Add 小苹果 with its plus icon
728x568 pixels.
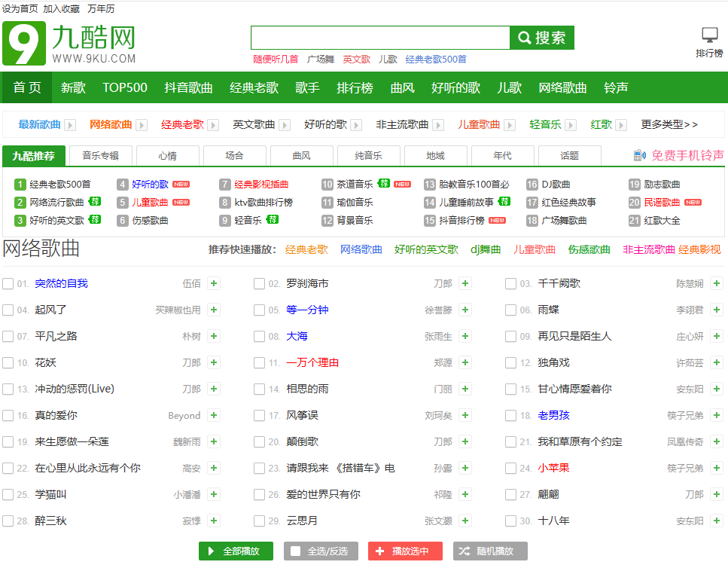[717, 468]
